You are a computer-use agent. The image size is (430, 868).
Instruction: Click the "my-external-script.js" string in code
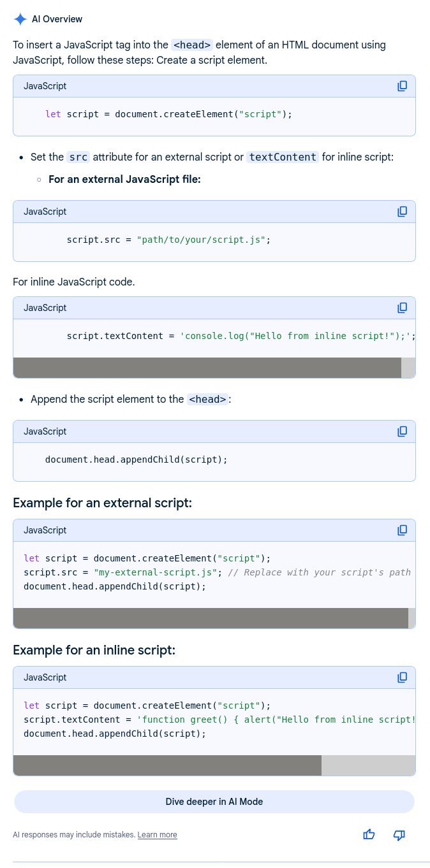coord(156,572)
